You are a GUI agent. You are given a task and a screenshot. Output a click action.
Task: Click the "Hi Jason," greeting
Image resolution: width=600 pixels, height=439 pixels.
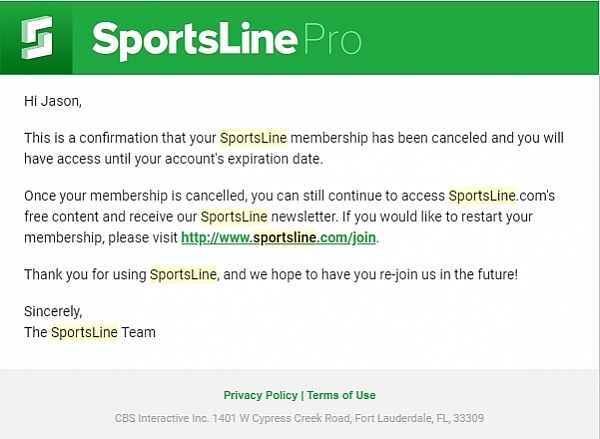click(53, 101)
